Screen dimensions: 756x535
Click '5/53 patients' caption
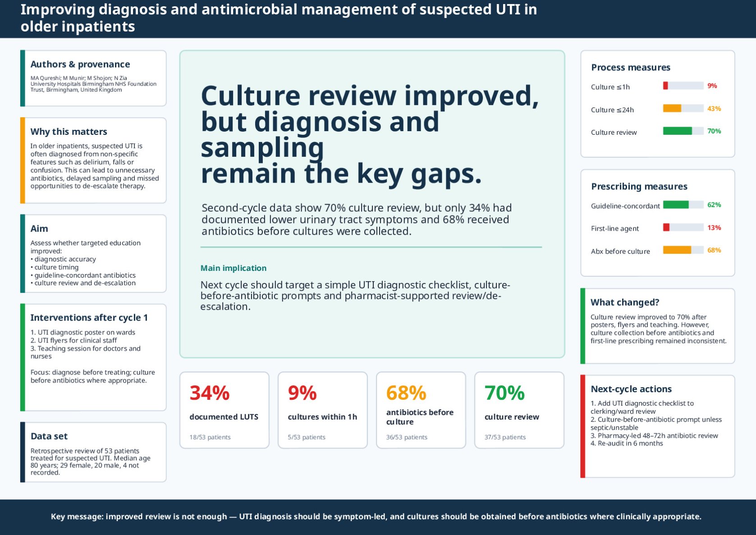(x=307, y=437)
